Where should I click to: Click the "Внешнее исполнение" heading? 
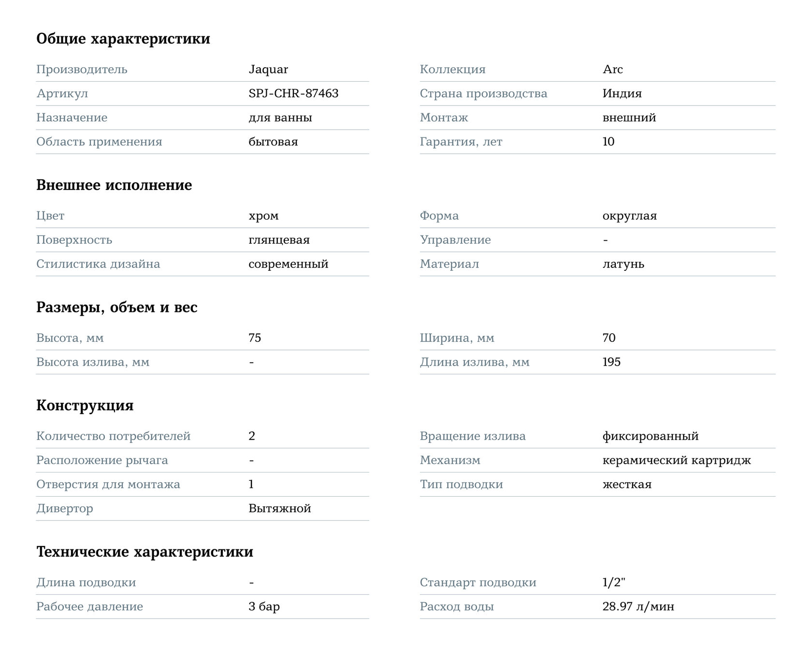114,185
